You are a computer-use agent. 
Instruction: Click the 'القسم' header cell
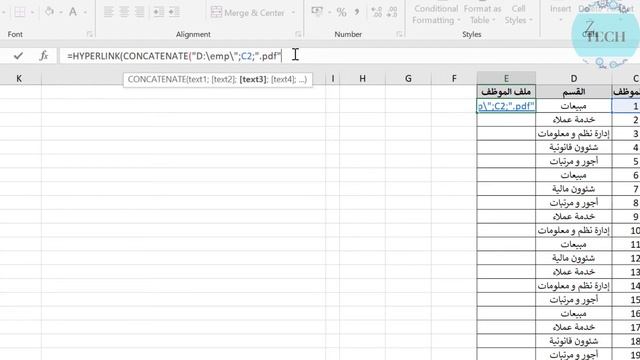click(x=573, y=92)
